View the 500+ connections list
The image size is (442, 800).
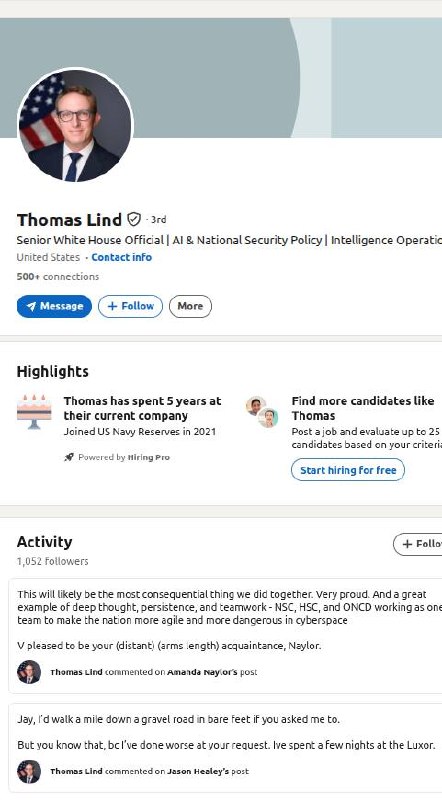coord(58,277)
